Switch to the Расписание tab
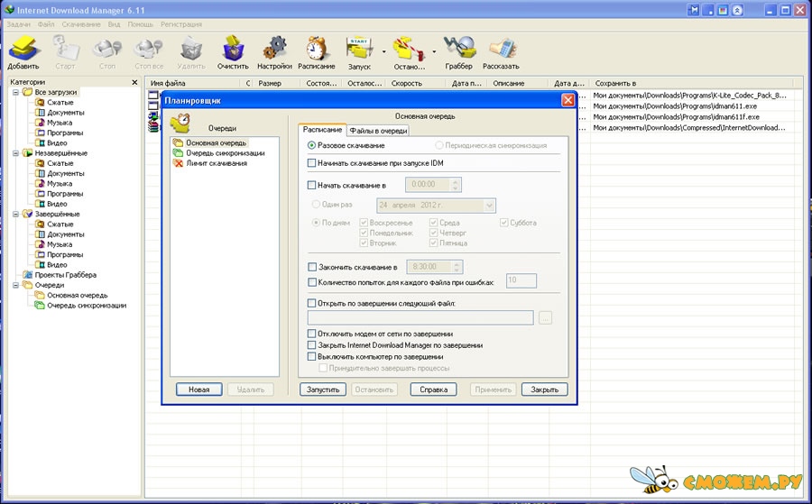Screen dimensions: 812x504 [x=322, y=130]
